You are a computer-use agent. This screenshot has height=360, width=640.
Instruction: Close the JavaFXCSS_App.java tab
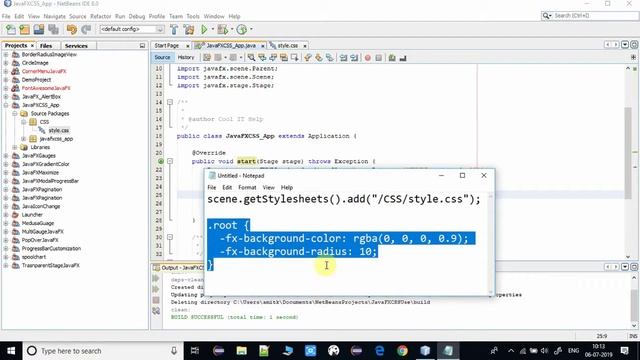(x=263, y=46)
